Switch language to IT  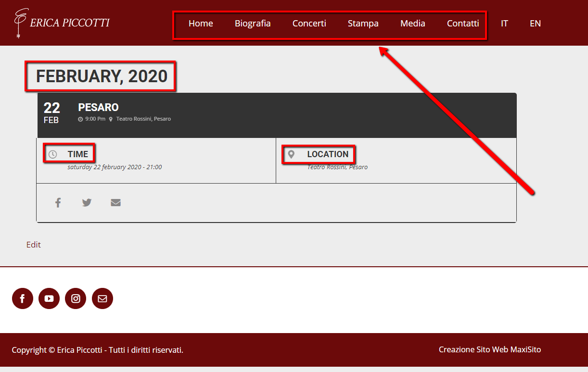(504, 23)
